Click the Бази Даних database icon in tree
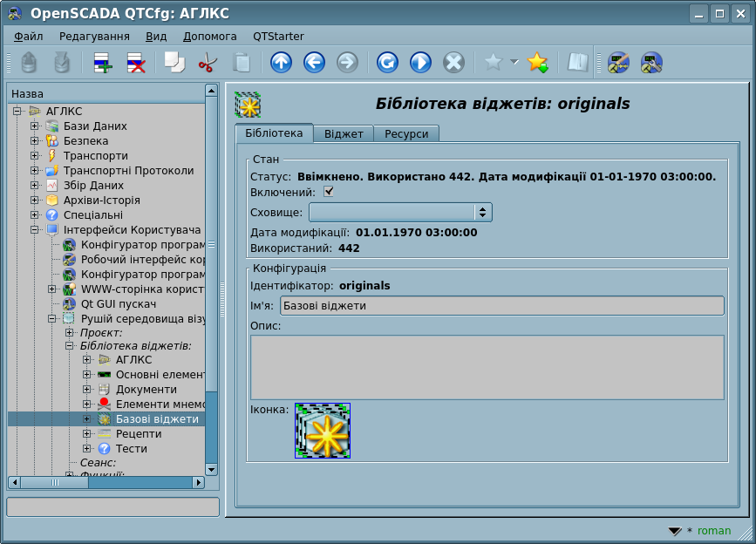 pos(52,126)
